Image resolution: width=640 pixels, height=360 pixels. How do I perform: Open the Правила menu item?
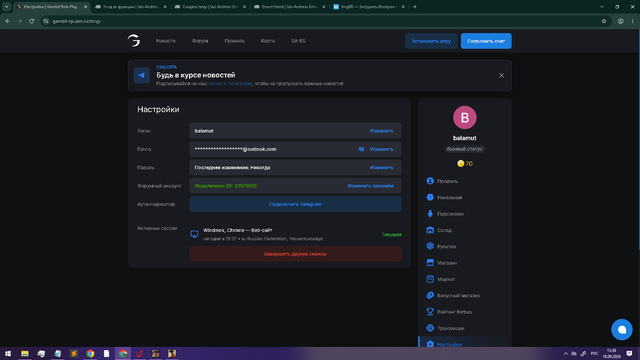click(234, 41)
